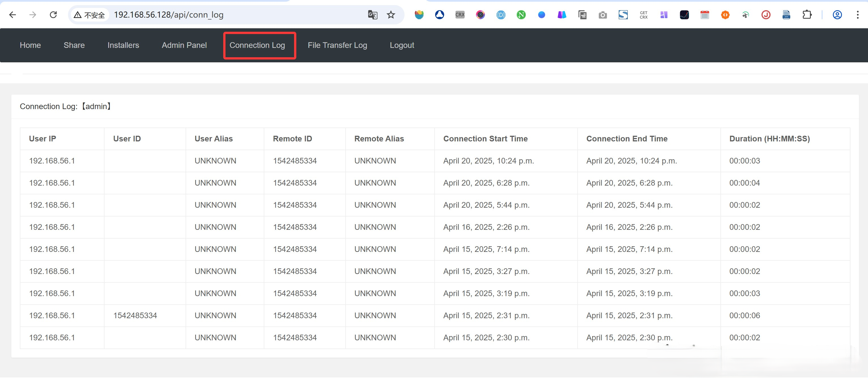Open the camera screenshot extension

coord(603,15)
